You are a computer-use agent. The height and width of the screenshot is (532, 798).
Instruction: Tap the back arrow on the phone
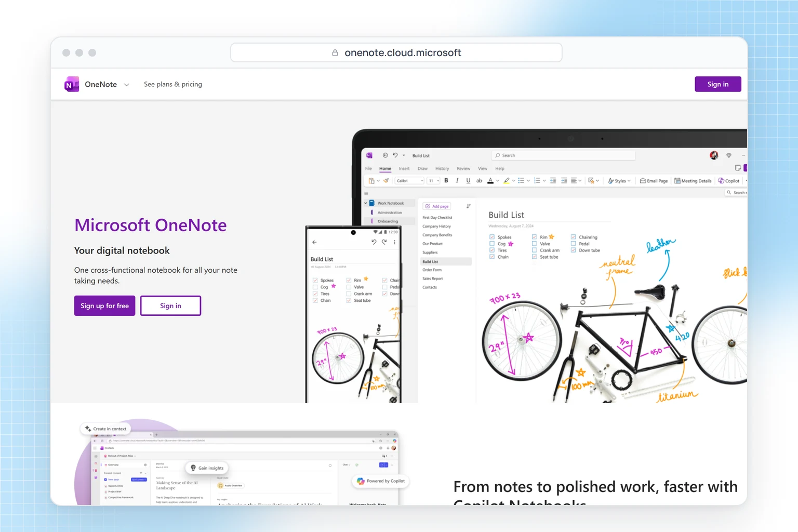pos(314,242)
